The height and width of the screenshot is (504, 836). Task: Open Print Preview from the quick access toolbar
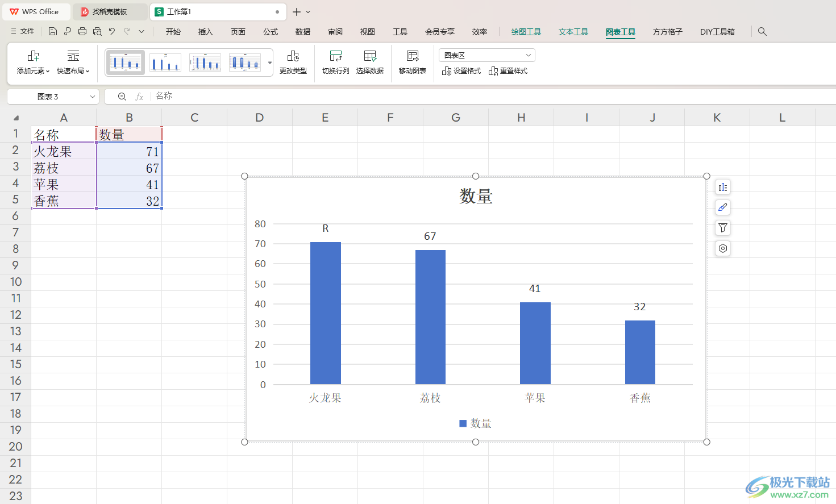pos(97,32)
